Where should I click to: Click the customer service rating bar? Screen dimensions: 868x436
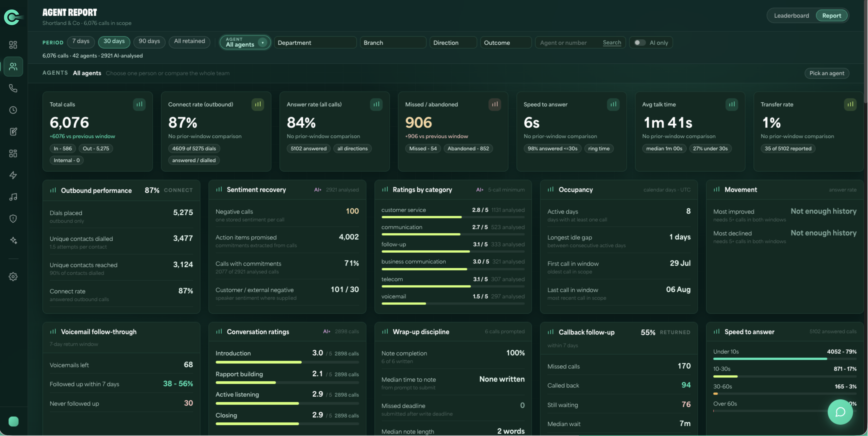pyautogui.click(x=453, y=217)
